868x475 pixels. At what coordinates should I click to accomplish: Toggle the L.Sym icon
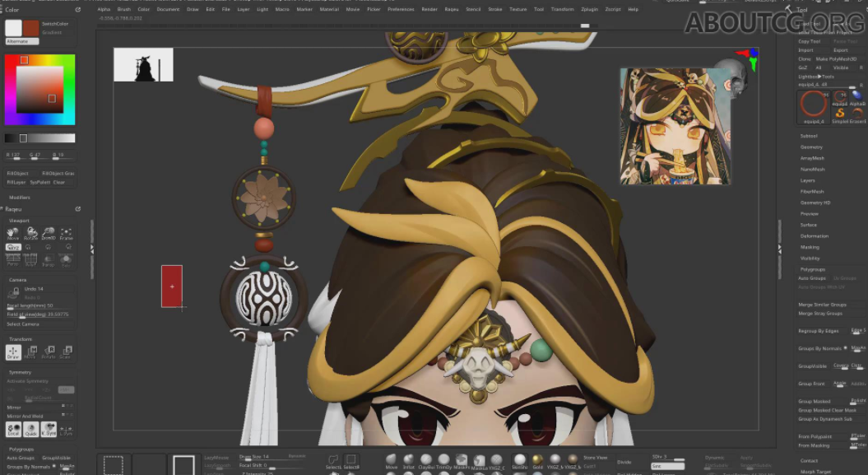click(x=66, y=429)
